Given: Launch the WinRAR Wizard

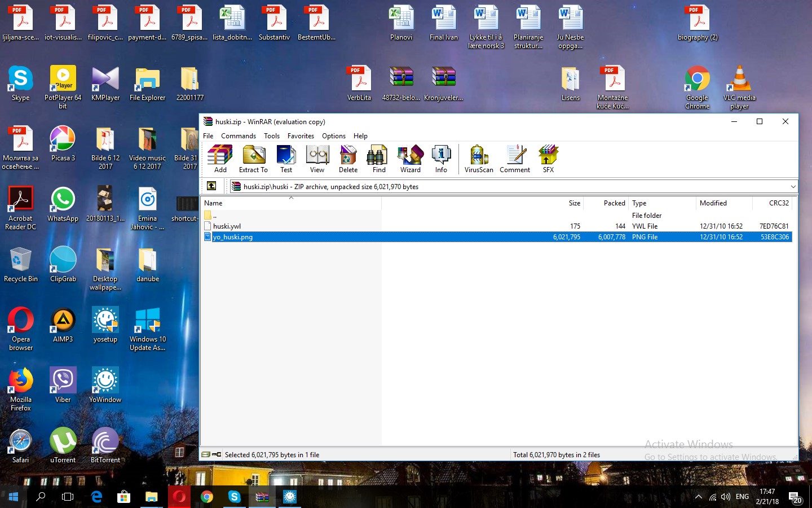Looking at the screenshot, I should (410, 159).
